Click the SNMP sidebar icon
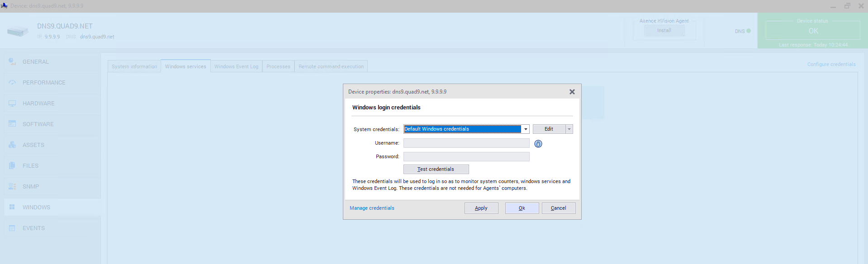Image resolution: width=868 pixels, height=264 pixels. click(12, 186)
